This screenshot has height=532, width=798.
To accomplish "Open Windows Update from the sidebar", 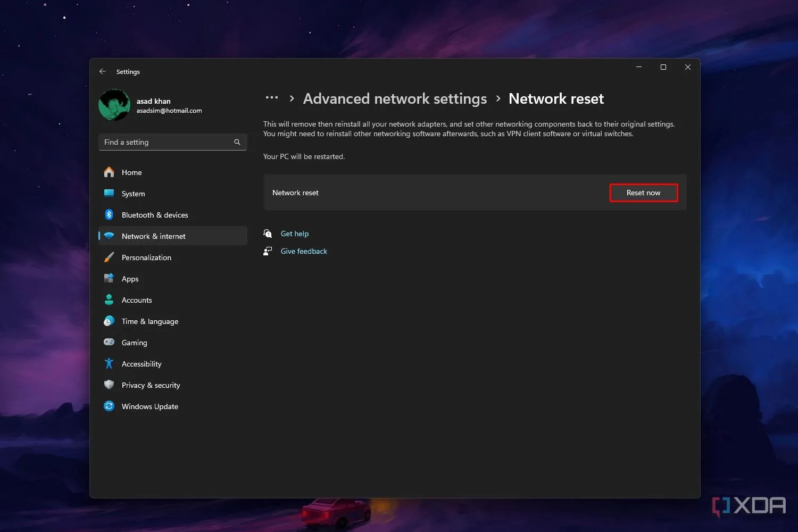I will (149, 406).
